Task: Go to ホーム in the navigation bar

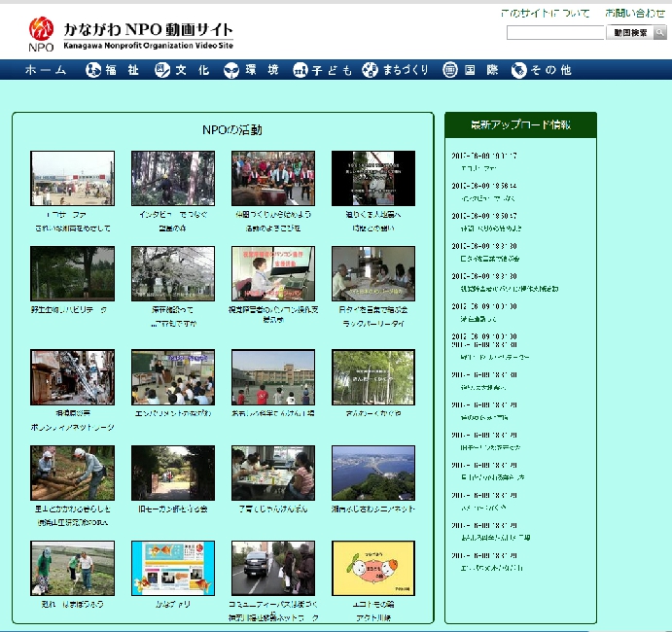Action: coord(46,70)
